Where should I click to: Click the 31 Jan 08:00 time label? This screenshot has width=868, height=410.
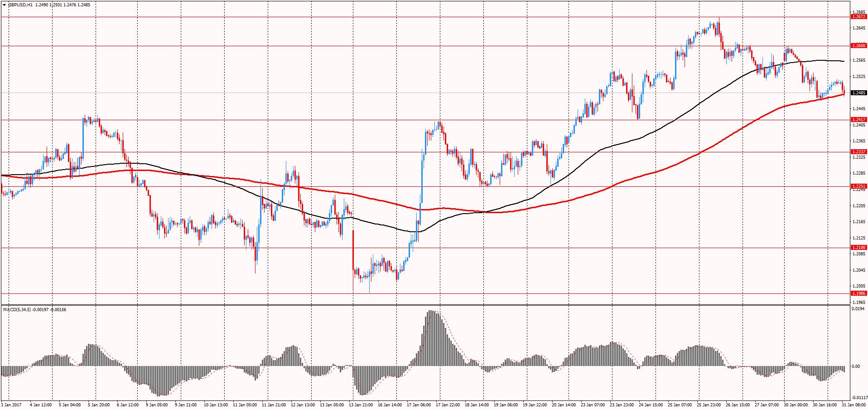tap(855, 404)
